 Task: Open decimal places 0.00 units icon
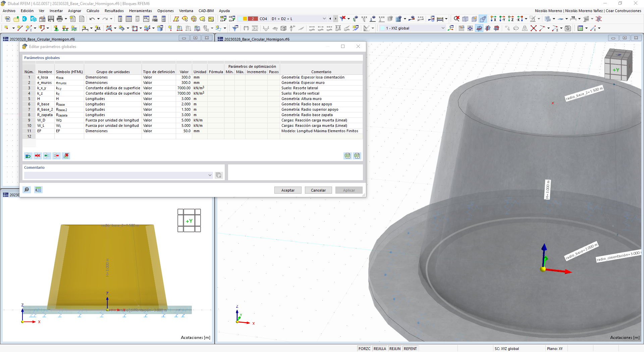pyautogui.click(x=38, y=190)
